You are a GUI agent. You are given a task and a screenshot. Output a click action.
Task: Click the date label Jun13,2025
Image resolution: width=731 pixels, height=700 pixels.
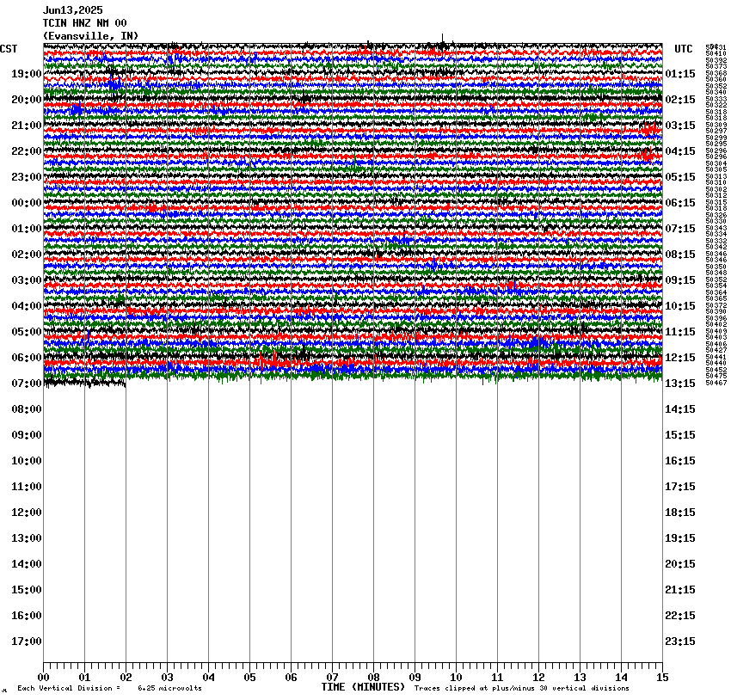pyautogui.click(x=73, y=10)
